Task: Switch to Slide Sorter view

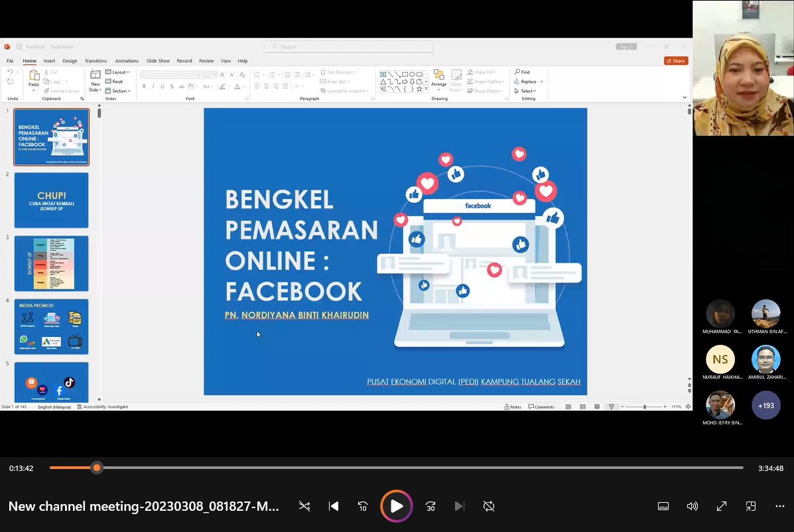Action: tap(583, 407)
